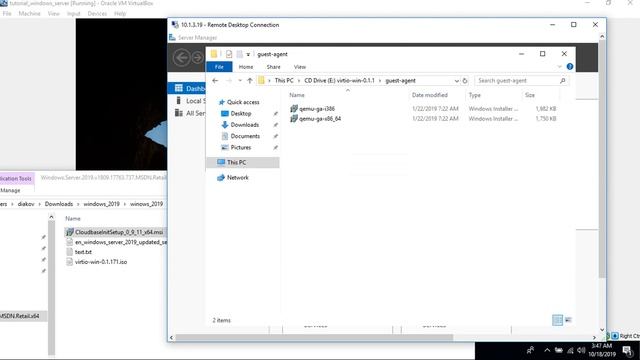Switch to details view icon
The image size is (640, 360).
[557, 320]
